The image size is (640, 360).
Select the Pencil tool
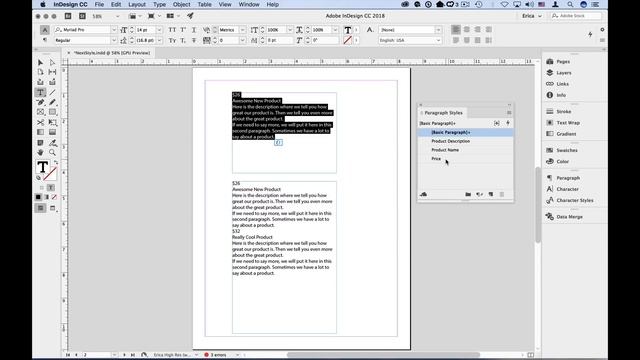click(x=52, y=102)
